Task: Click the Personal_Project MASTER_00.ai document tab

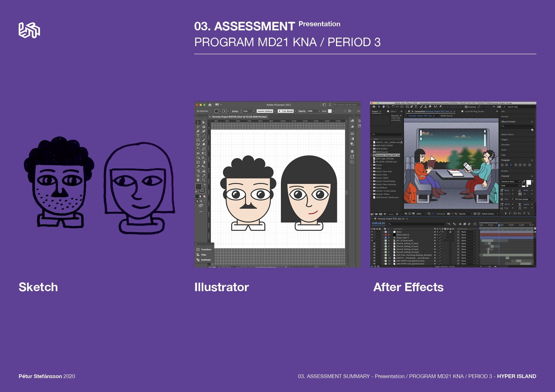Action: tap(239, 117)
